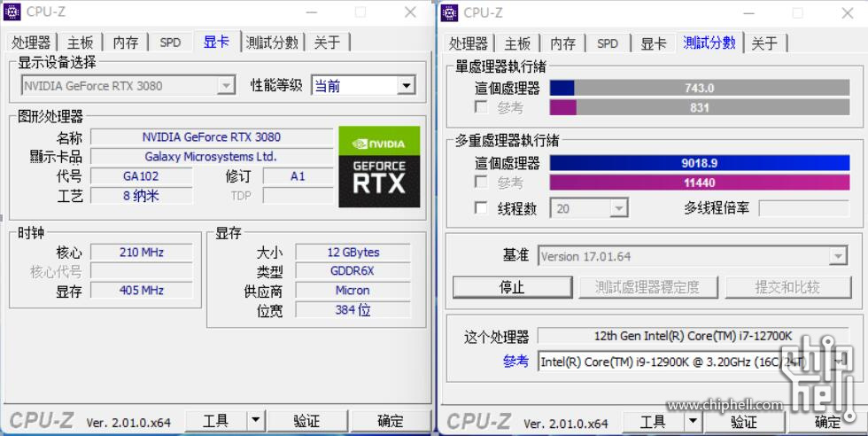Open SPD tab in left window
Image resolution: width=868 pixels, height=436 pixels.
[170, 43]
